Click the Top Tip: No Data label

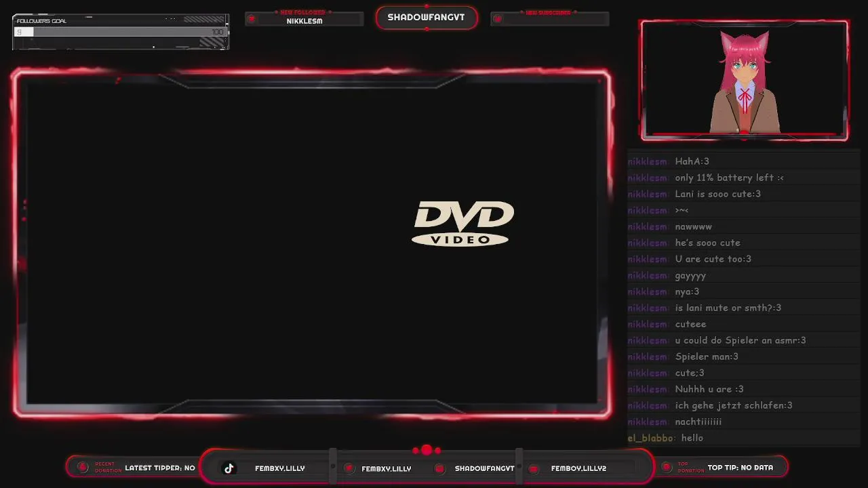point(741,468)
